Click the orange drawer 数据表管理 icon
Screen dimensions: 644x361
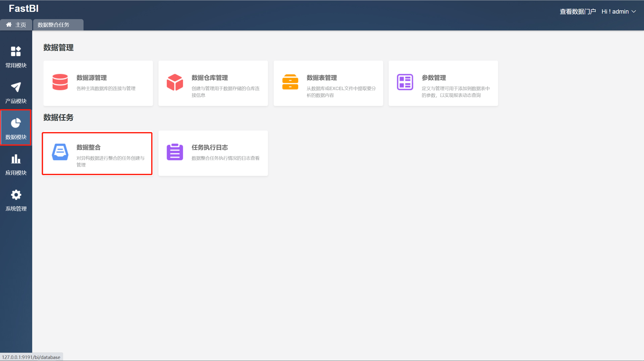[290, 82]
